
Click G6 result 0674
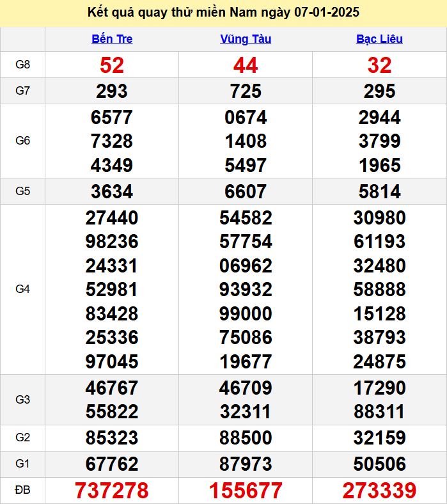point(246,117)
